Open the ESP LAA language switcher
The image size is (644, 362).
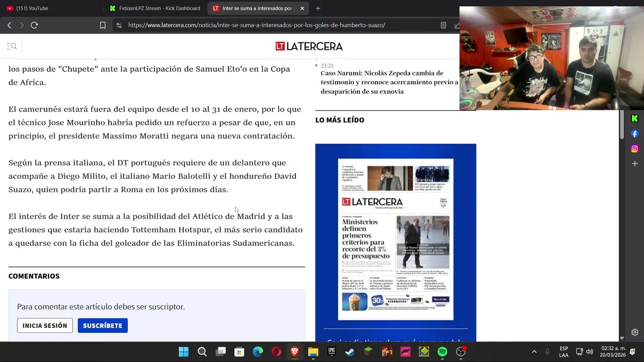[x=564, y=352]
